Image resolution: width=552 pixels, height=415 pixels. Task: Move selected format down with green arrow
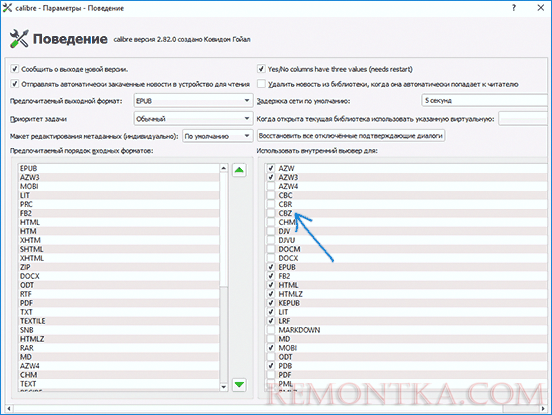tap(239, 384)
